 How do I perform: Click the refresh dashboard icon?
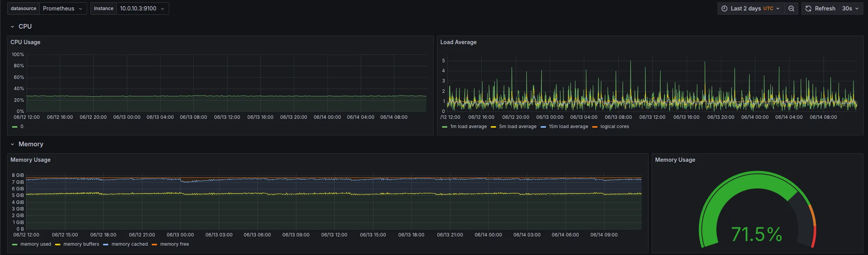pos(808,9)
